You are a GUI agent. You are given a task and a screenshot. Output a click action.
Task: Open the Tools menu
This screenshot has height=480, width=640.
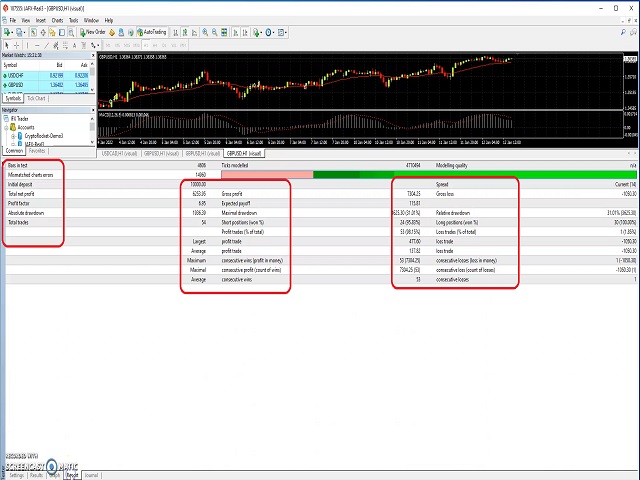[73, 20]
